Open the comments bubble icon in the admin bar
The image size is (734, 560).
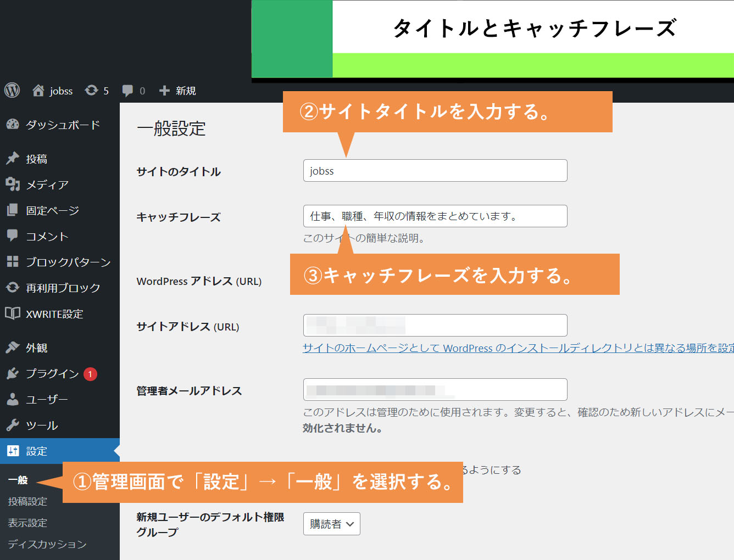tap(127, 91)
